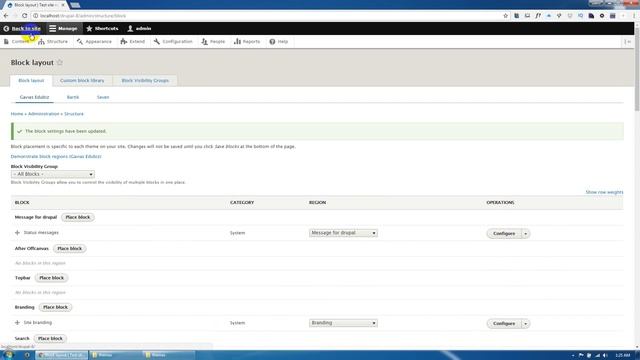The width and height of the screenshot is (640, 360).
Task: Select the Seven theme sub-tab
Action: pos(103,97)
